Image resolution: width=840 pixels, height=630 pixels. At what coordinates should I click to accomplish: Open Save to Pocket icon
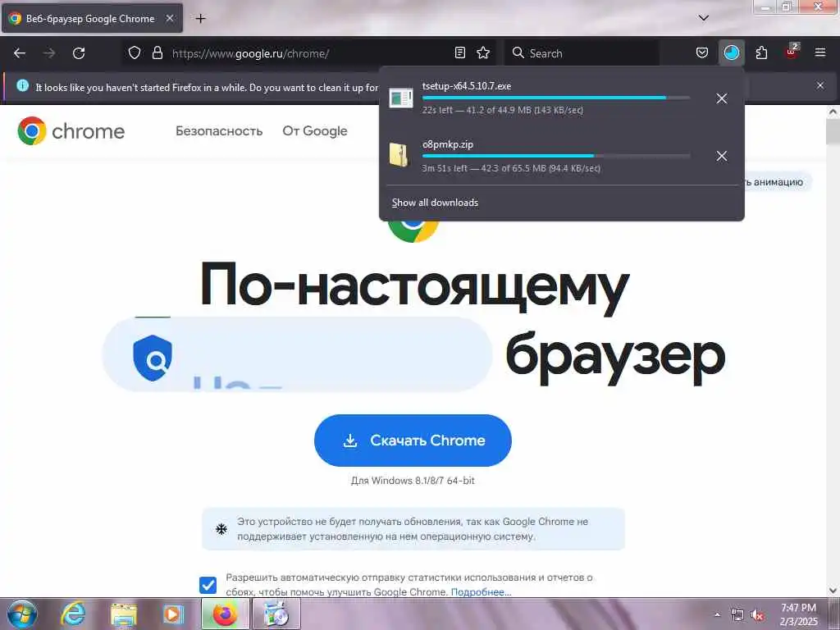pos(702,53)
